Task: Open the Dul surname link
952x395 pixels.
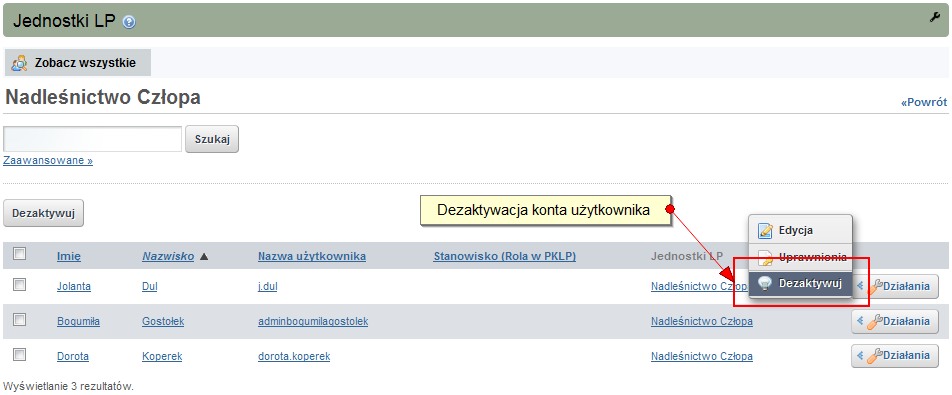Action: coord(149,287)
